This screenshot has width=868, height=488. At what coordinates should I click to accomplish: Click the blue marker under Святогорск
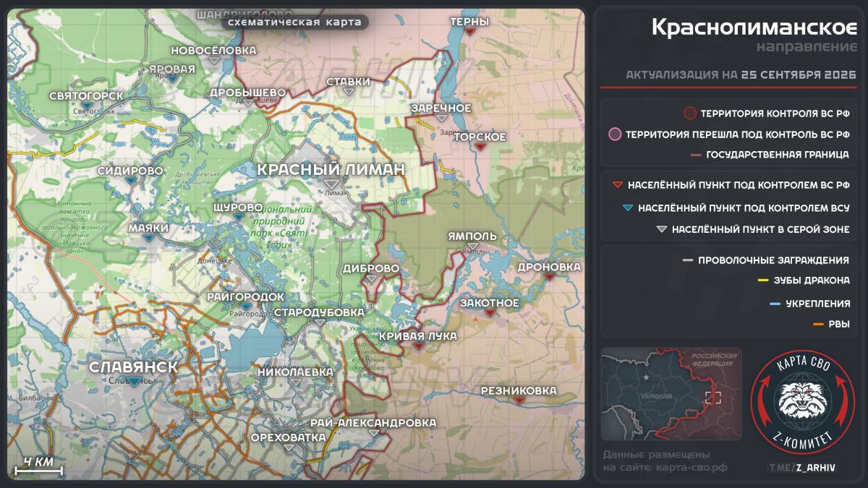pyautogui.click(x=87, y=106)
